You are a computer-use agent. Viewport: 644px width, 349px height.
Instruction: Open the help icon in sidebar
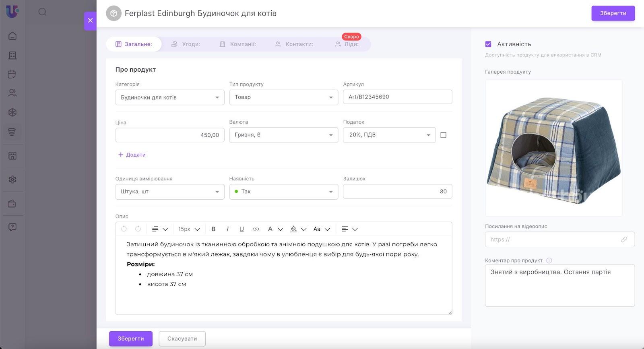[x=12, y=227]
